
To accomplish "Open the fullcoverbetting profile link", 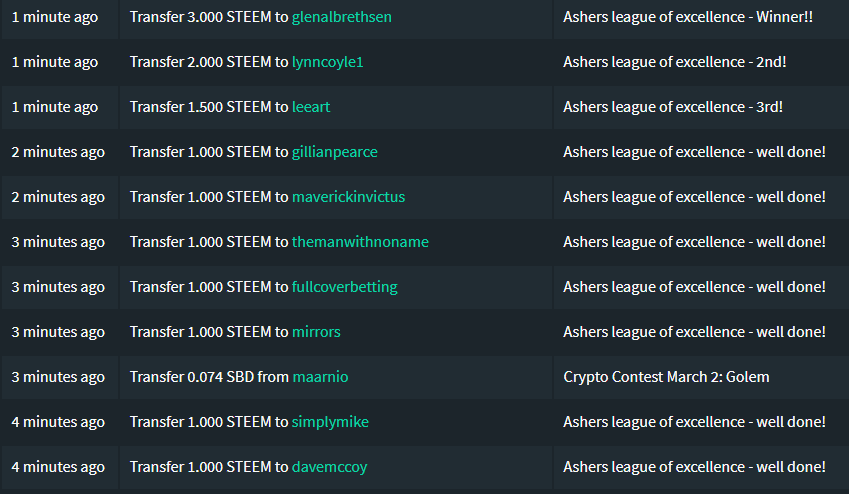I will pos(344,287).
